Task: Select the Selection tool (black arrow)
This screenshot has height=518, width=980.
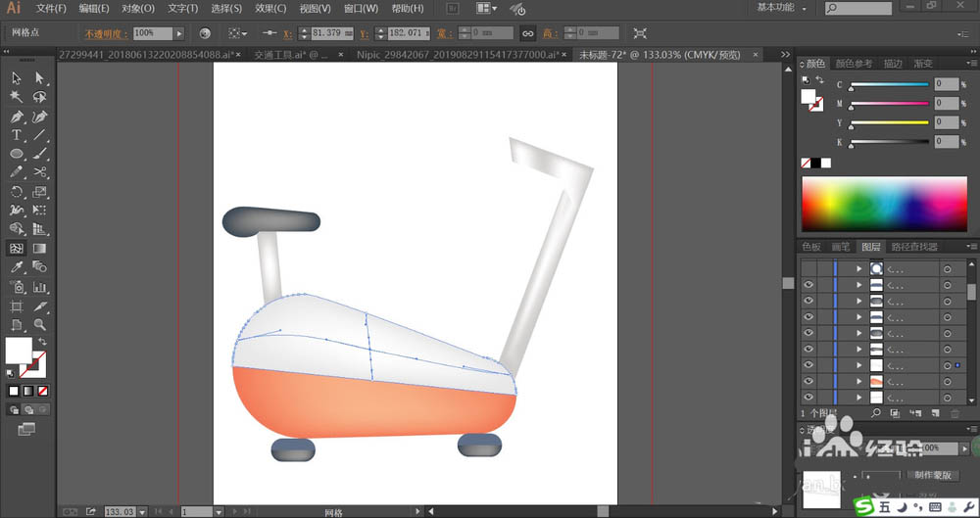Action: (x=17, y=78)
